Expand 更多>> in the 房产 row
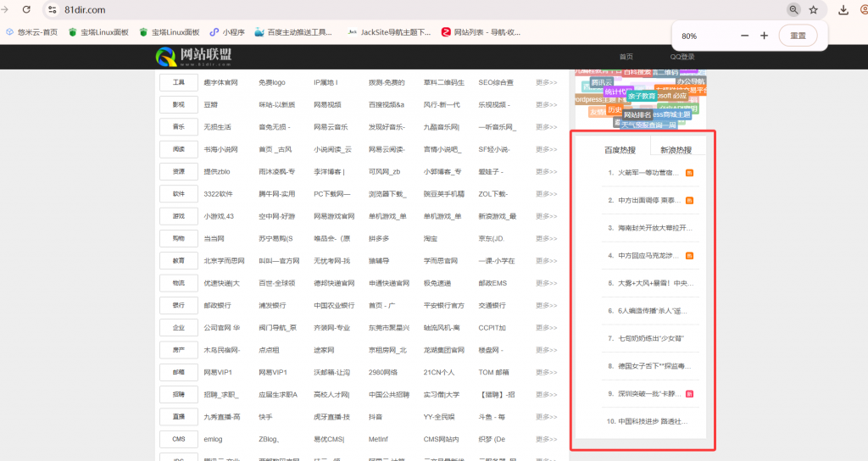 [x=546, y=350]
